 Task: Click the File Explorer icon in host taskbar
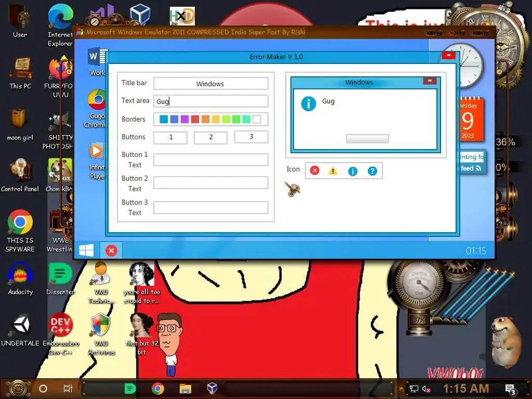(185, 389)
